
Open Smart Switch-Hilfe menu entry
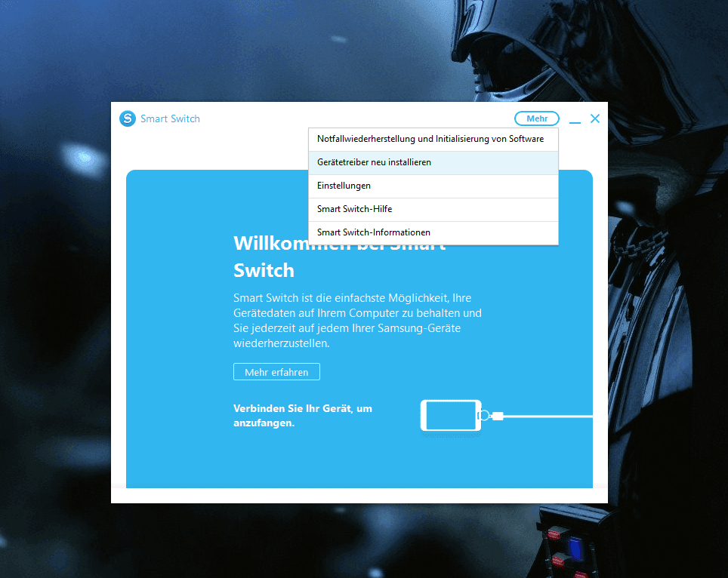click(433, 209)
